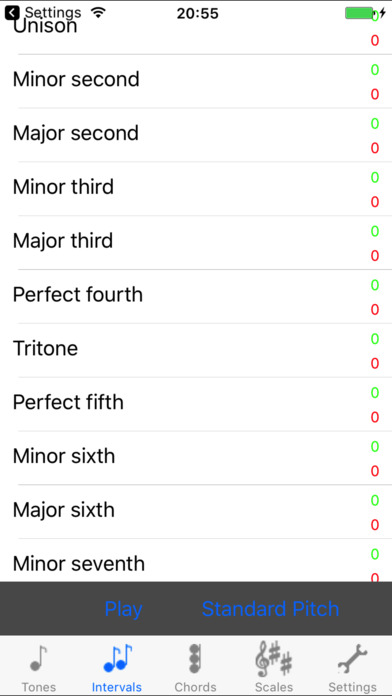This screenshot has width=392, height=696.
Task: Open the Tones tab note icon
Action: click(x=39, y=658)
